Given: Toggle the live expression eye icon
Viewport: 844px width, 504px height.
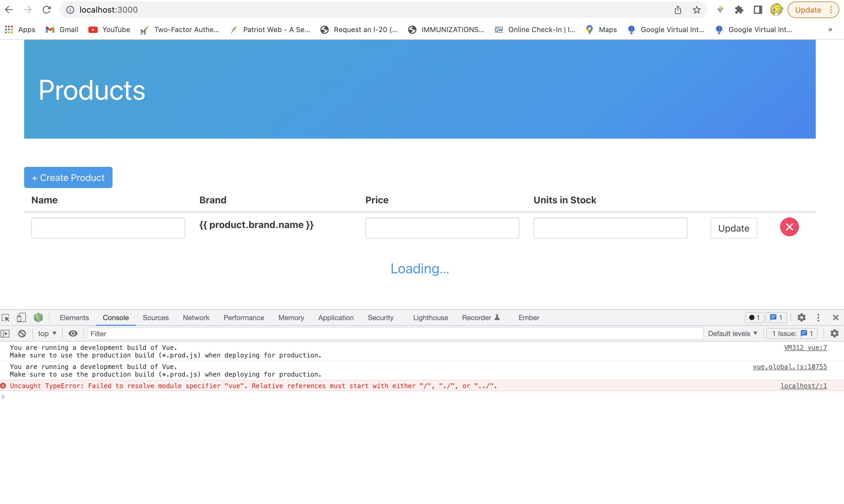Looking at the screenshot, I should click(73, 334).
